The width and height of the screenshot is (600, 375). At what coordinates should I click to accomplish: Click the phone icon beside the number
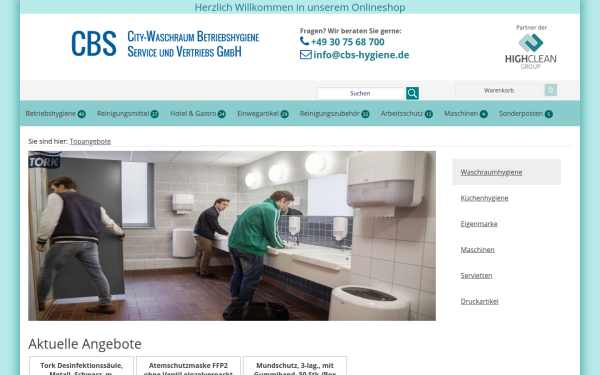(x=304, y=41)
